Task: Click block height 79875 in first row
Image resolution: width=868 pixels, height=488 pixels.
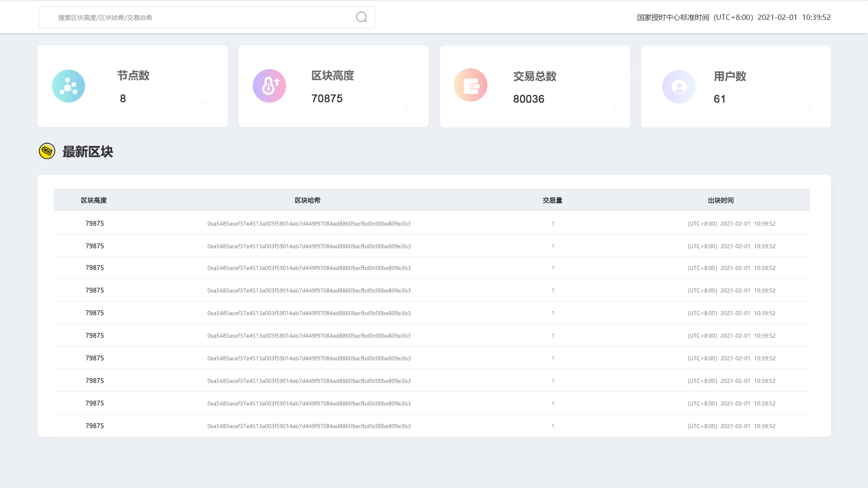Action: (94, 223)
